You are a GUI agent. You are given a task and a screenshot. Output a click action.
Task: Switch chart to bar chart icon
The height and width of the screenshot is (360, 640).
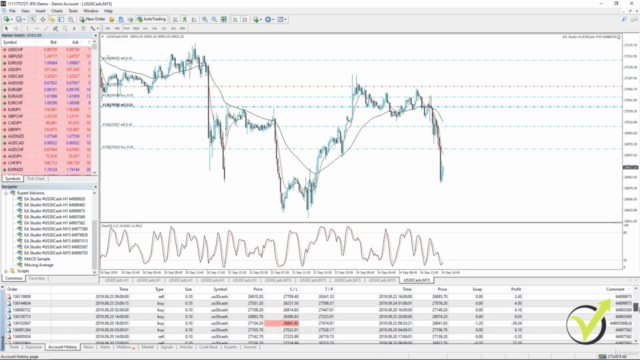click(x=175, y=19)
